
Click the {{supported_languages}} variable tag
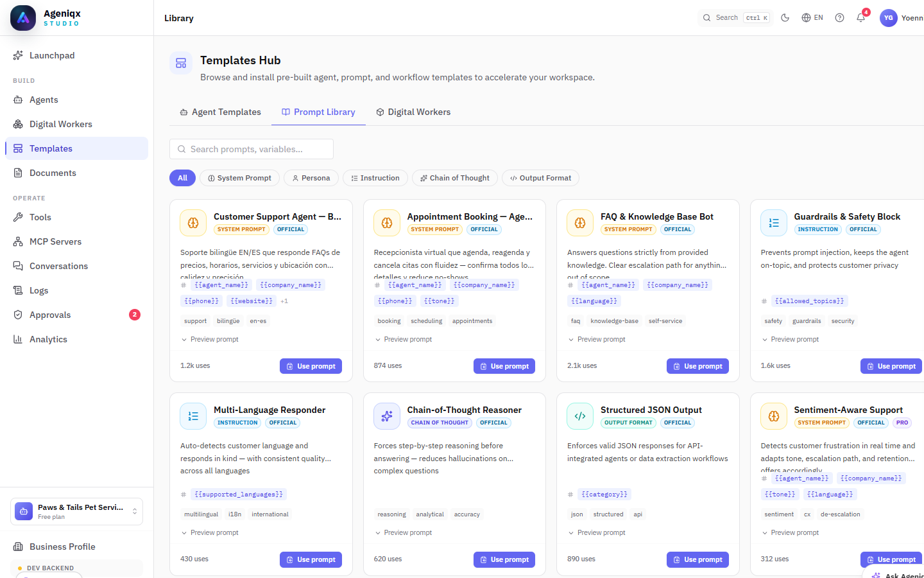pyautogui.click(x=239, y=495)
